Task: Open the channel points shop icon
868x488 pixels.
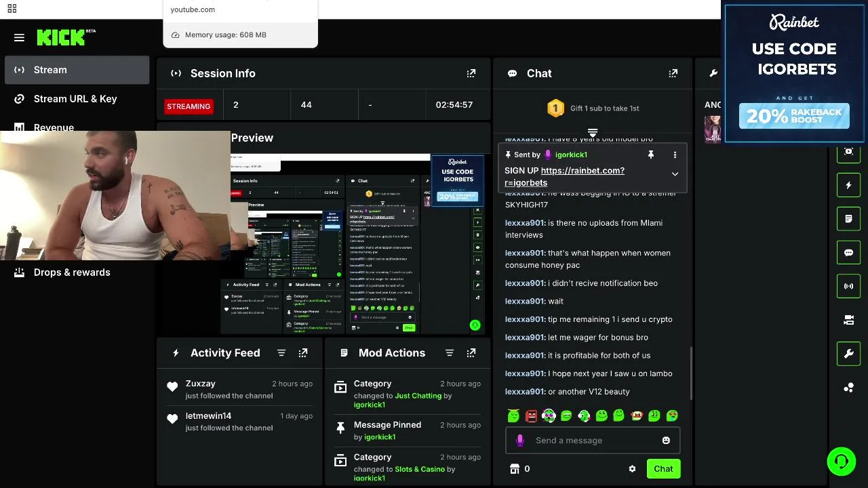Action: click(x=514, y=469)
